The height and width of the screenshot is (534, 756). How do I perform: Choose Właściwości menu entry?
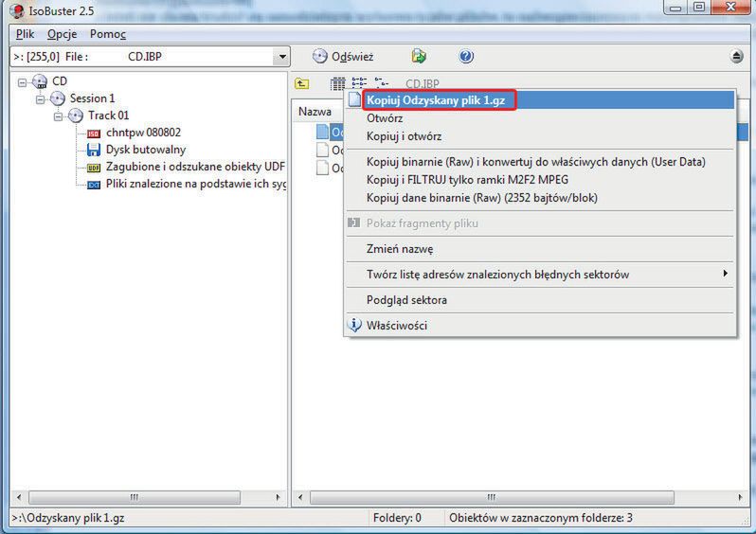click(539, 326)
